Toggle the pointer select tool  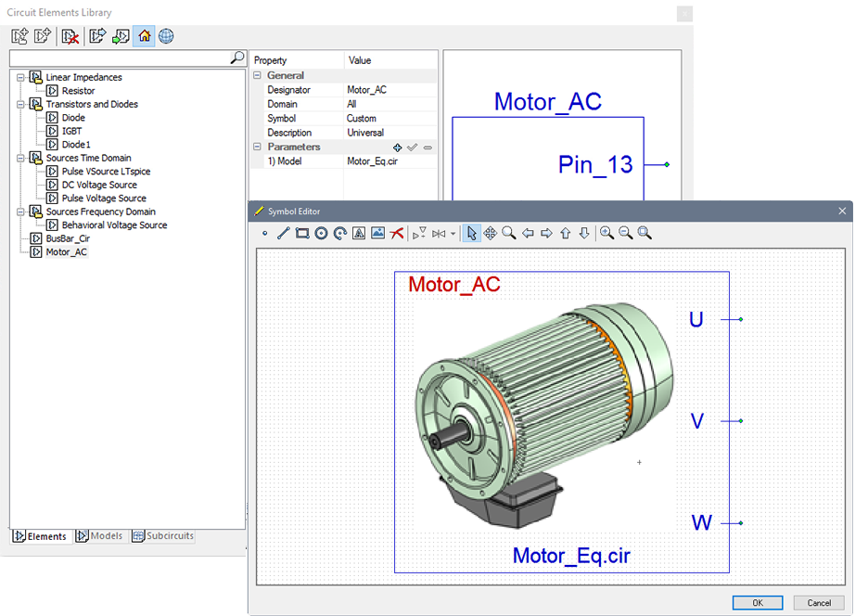click(470, 234)
